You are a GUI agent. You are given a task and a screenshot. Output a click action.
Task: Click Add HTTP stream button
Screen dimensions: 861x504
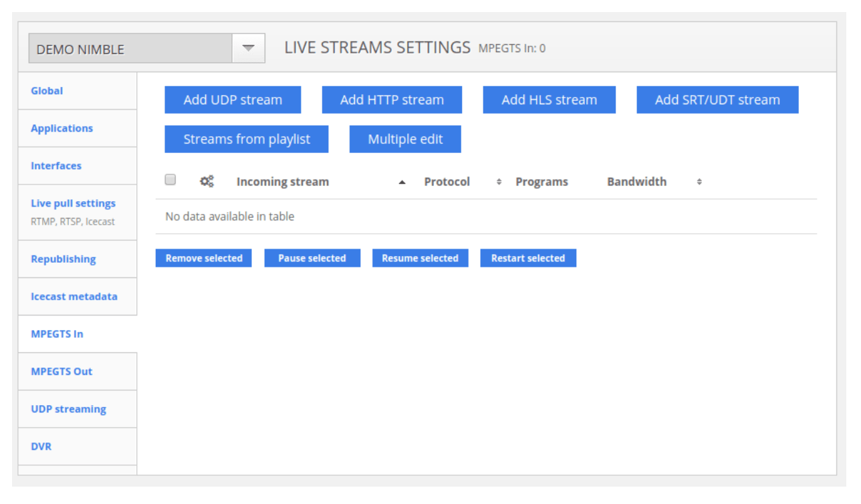tap(392, 100)
